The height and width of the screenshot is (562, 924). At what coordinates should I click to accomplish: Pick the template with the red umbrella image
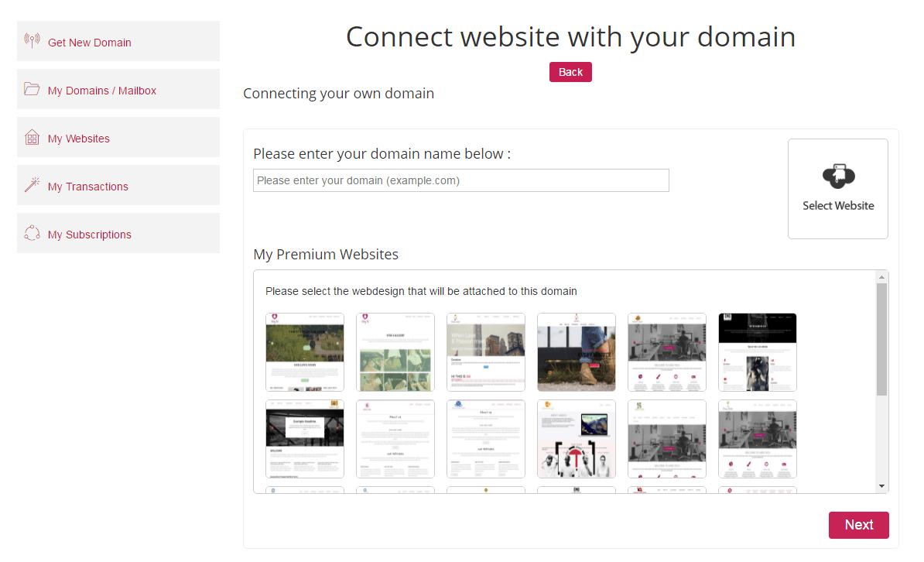pos(576,439)
